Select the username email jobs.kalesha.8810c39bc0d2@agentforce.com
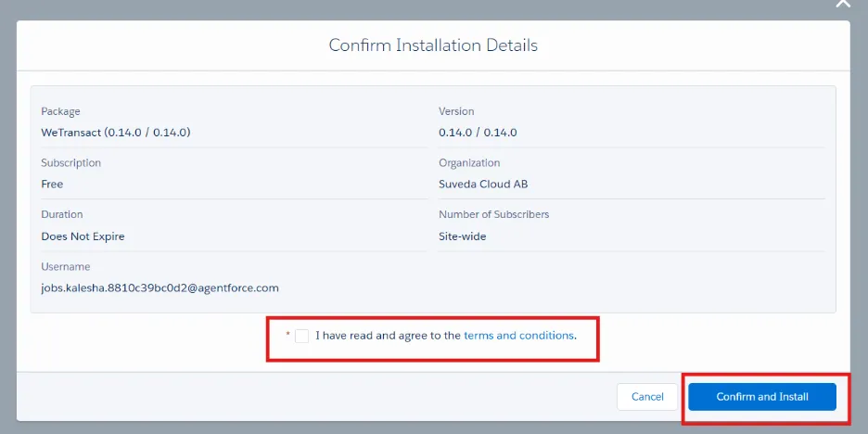 [160, 287]
